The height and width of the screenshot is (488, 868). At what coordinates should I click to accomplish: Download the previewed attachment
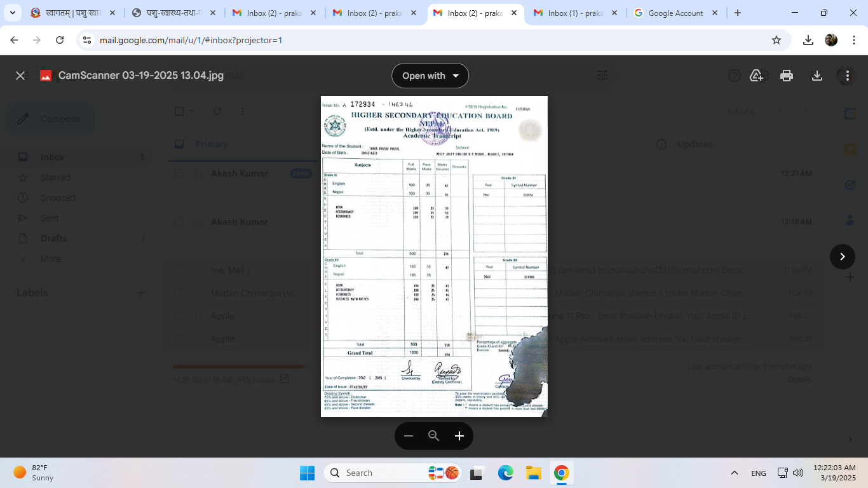[817, 76]
